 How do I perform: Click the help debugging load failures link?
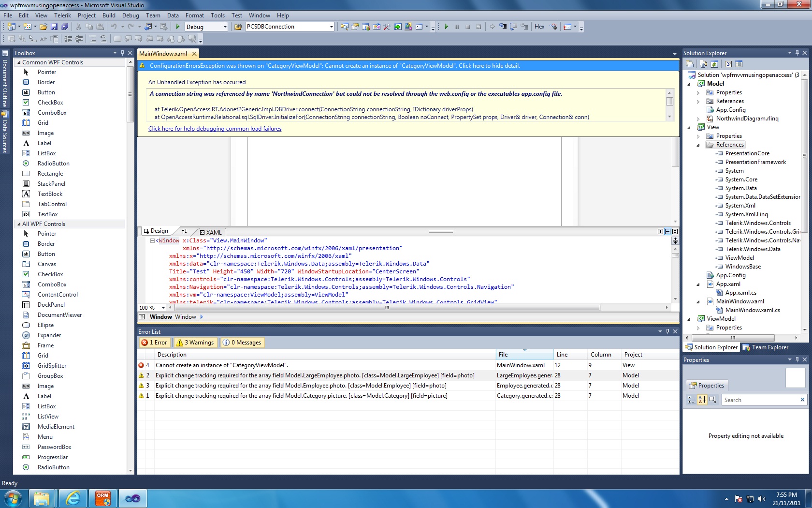tap(215, 129)
